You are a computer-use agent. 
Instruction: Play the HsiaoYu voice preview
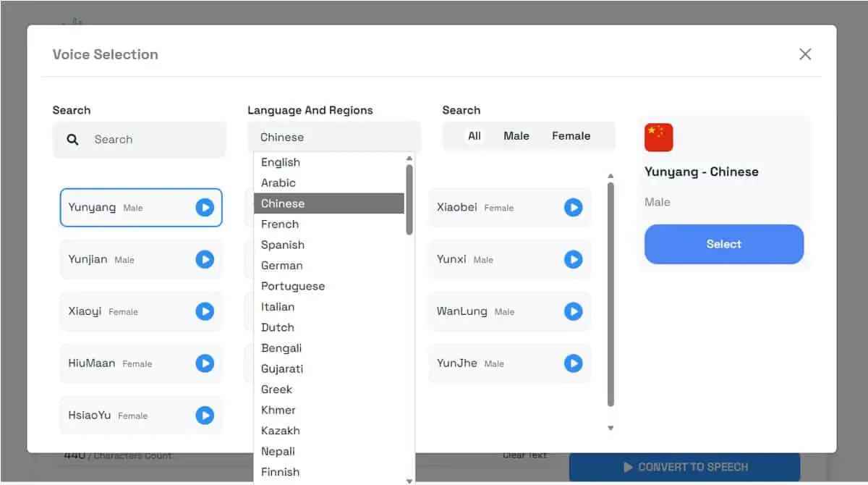pyautogui.click(x=205, y=416)
